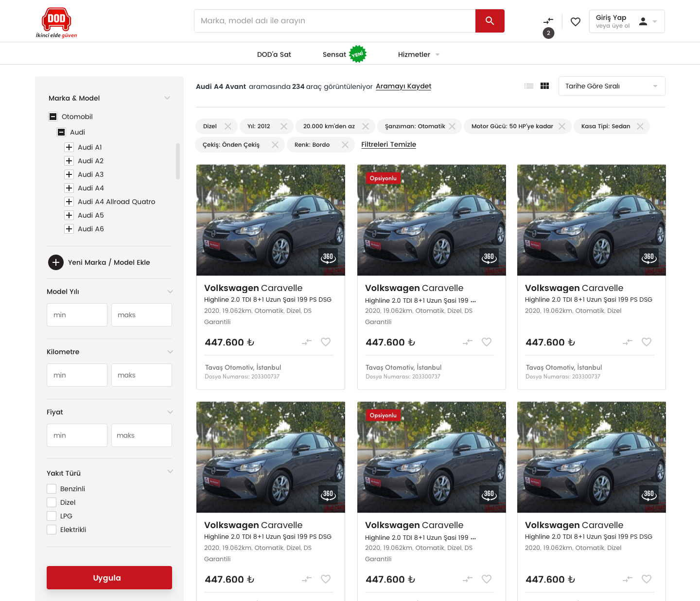
Task: Open the Tarihe Göre Sıralı sort dropdown
Action: click(x=612, y=86)
